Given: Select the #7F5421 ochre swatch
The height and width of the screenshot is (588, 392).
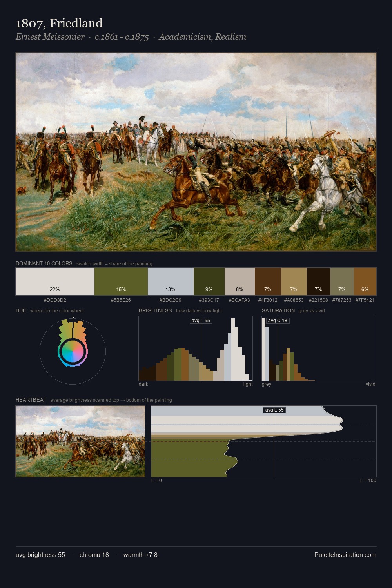Looking at the screenshot, I should 365,281.
